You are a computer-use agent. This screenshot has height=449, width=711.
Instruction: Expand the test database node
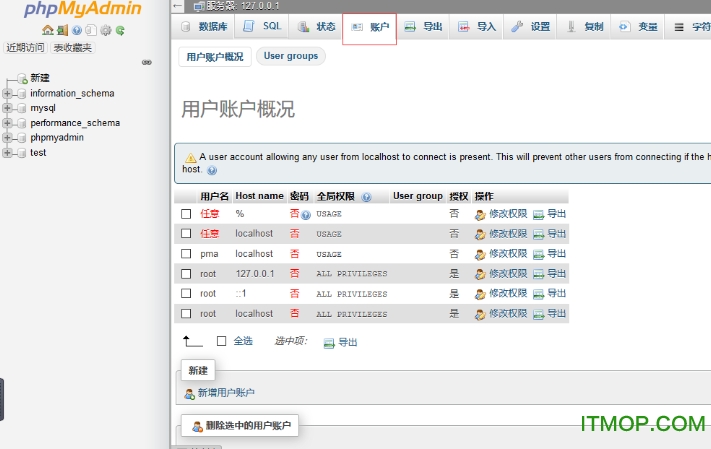pyautogui.click(x=7, y=153)
